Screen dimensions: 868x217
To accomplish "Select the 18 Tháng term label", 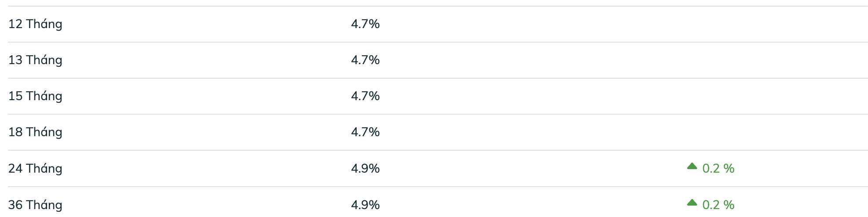I will point(35,132).
